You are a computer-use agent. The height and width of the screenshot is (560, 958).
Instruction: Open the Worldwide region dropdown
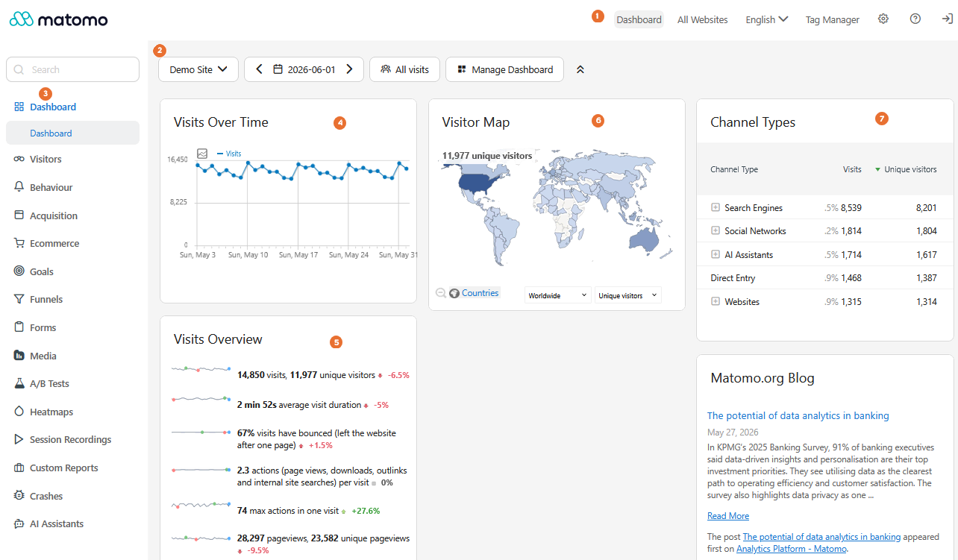click(558, 295)
